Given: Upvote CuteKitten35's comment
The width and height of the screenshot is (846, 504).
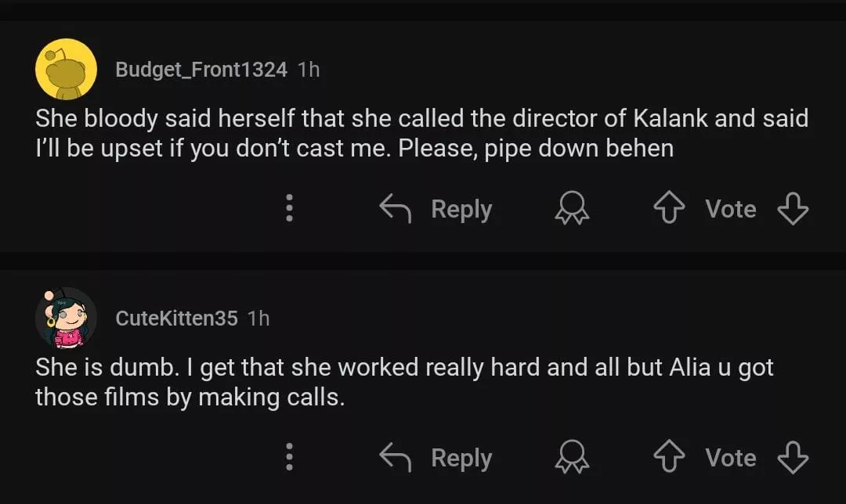Looking at the screenshot, I should pyautogui.click(x=668, y=458).
